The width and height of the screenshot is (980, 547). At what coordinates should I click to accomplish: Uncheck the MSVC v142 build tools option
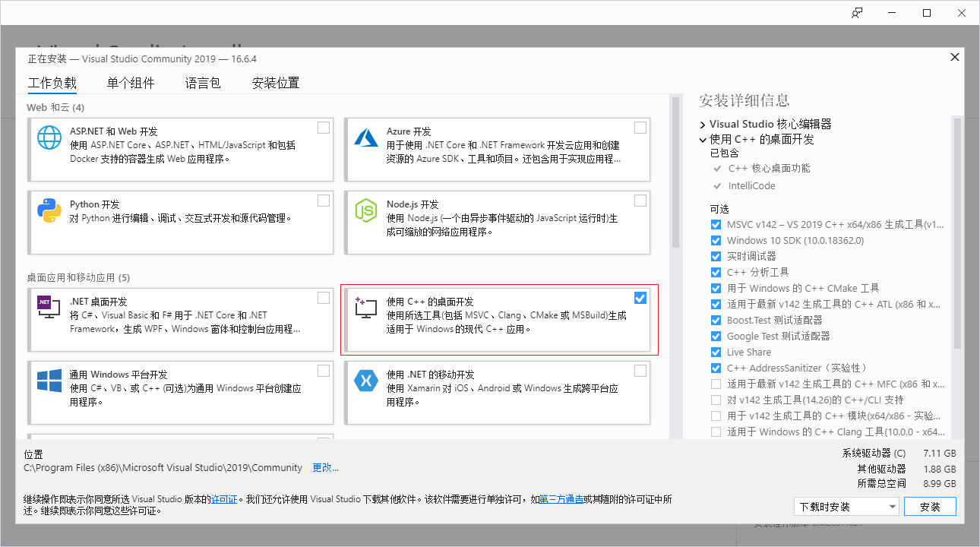[x=716, y=225]
